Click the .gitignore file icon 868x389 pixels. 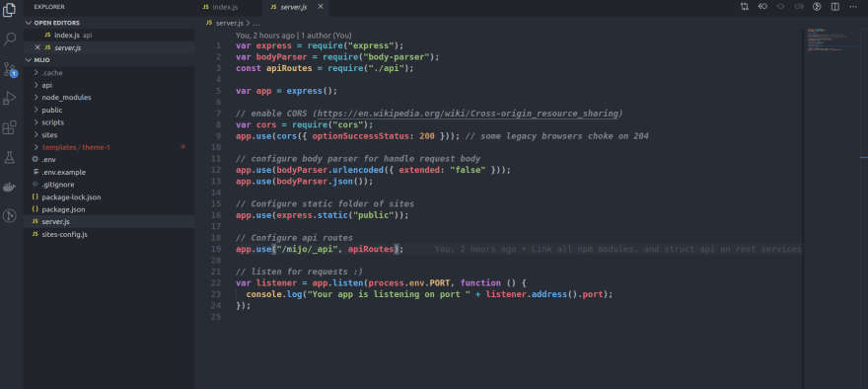[36, 184]
